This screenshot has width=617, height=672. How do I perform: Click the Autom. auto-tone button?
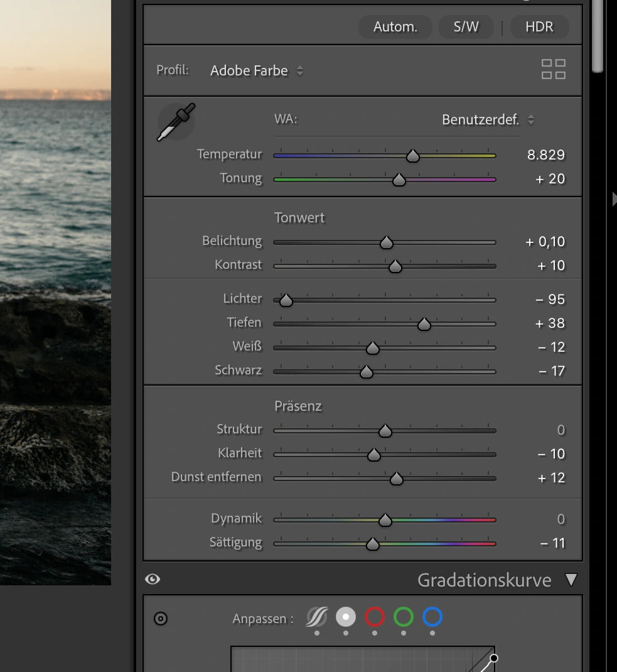395,27
